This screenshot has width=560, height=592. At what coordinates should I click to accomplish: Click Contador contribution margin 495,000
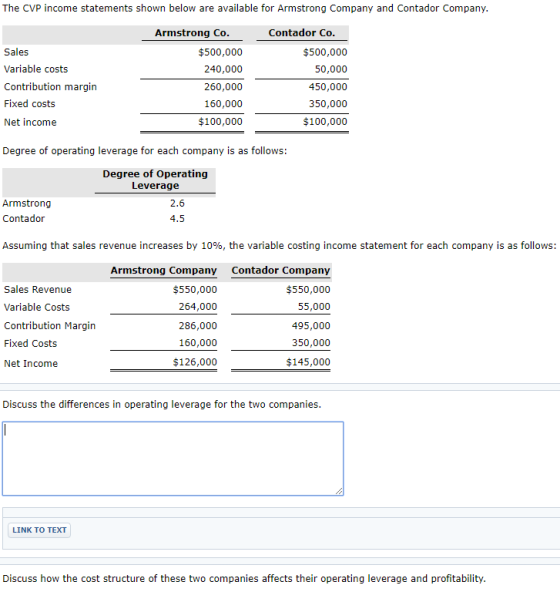pyautogui.click(x=311, y=325)
